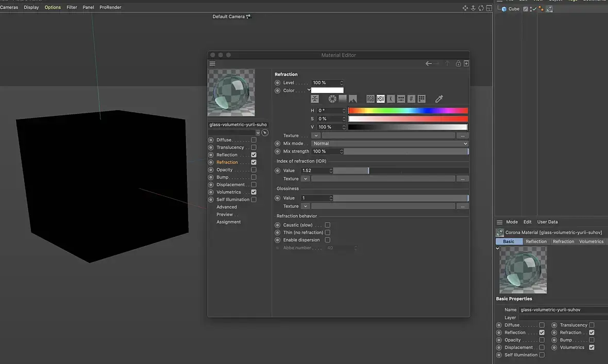Enable the Translucency channel in Material Editor
Image resolution: width=608 pixels, height=364 pixels.
click(x=254, y=147)
